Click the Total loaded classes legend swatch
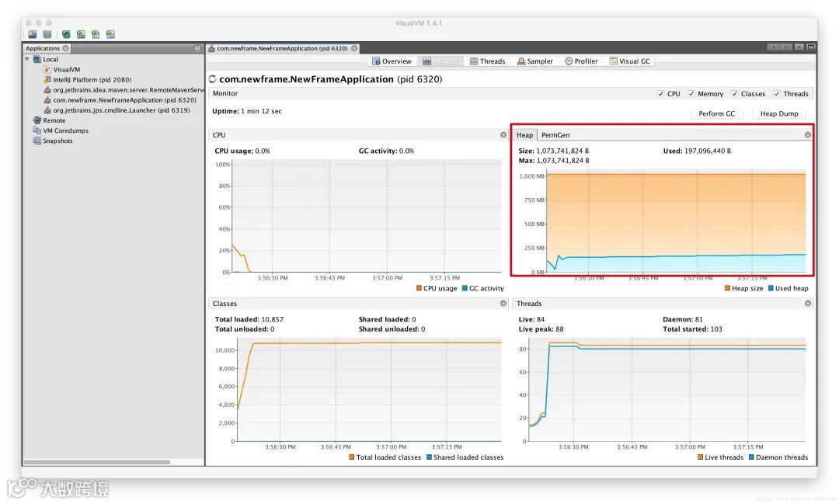839x504 pixels. tap(352, 457)
